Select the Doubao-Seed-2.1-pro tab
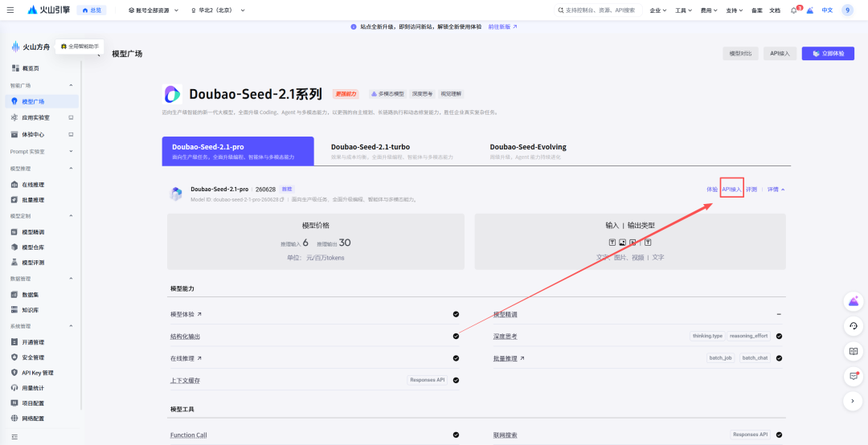Screen dimensions: 868x445 (x=238, y=151)
